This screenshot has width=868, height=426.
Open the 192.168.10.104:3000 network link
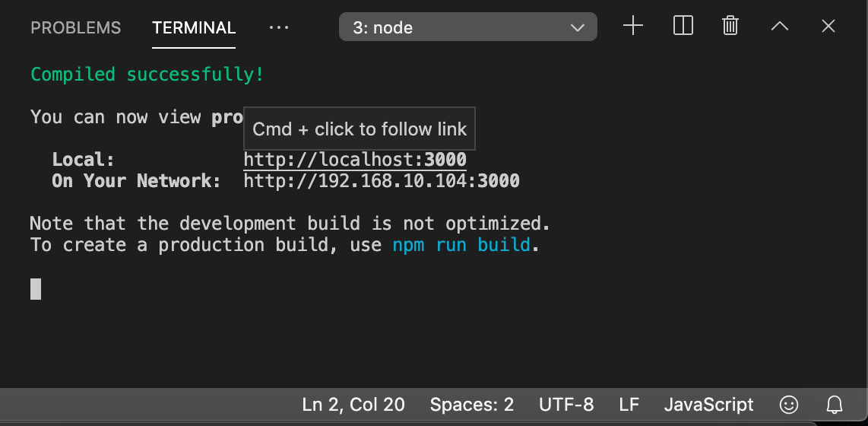[x=382, y=181]
